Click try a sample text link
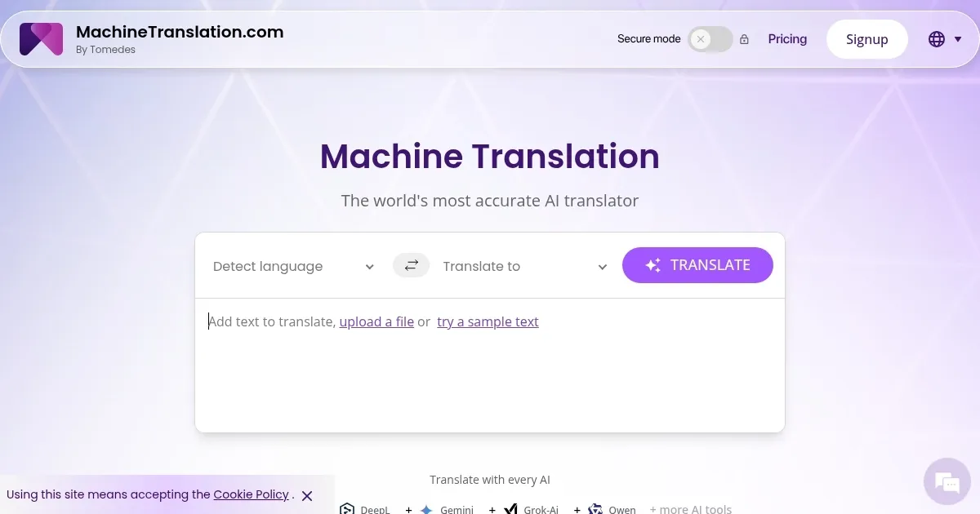This screenshot has height=514, width=980. click(x=488, y=321)
